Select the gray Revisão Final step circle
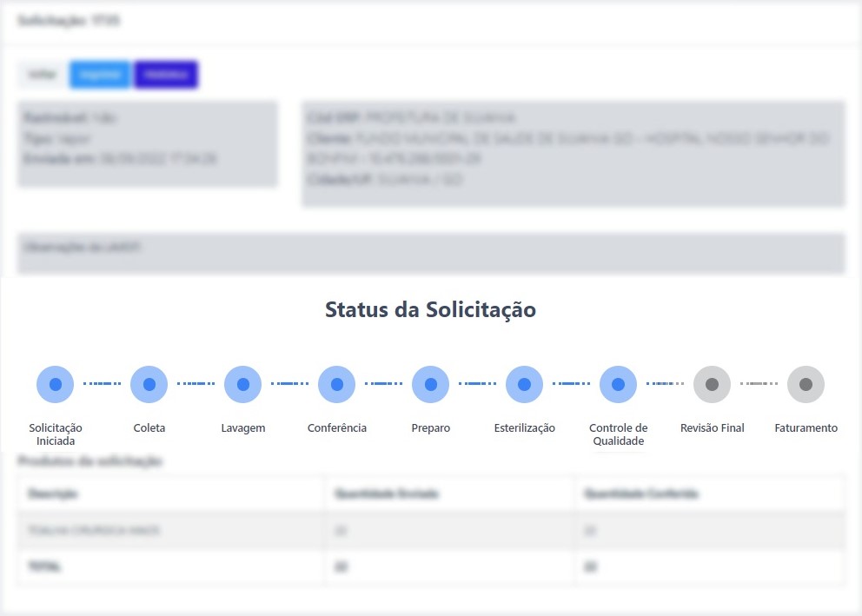Image resolution: width=862 pixels, height=616 pixels. tap(713, 384)
